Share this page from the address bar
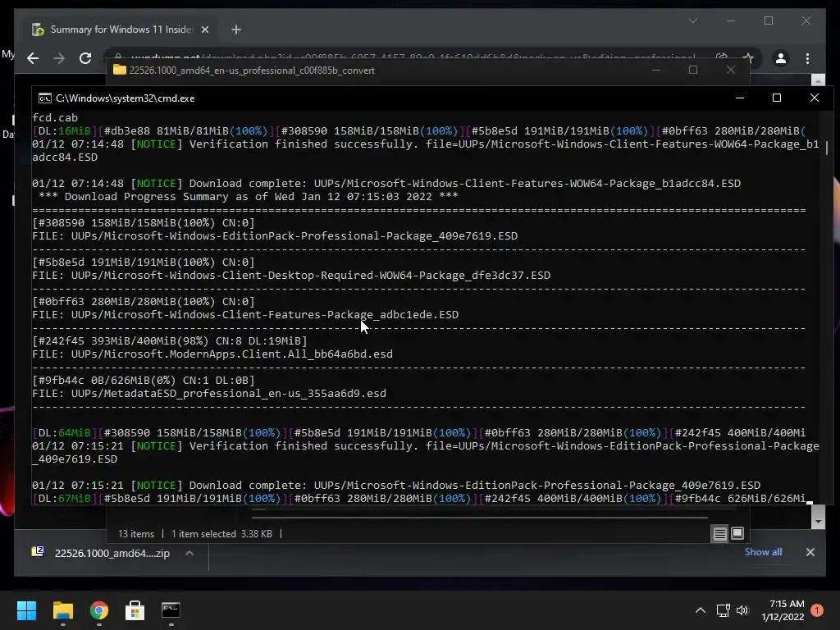This screenshot has width=840, height=630. click(722, 58)
